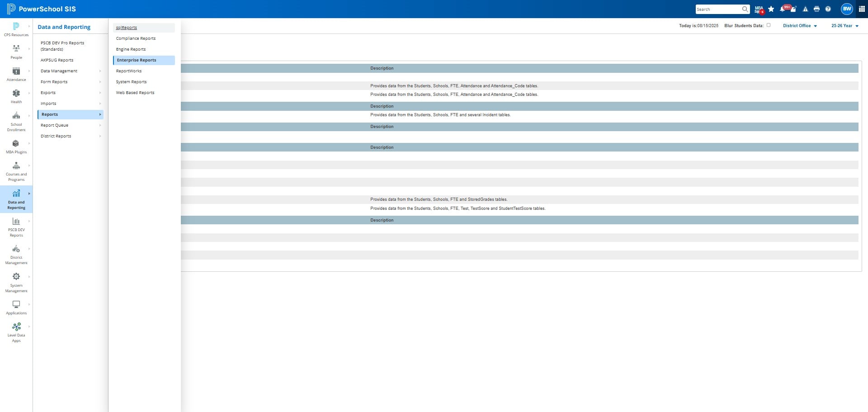
Task: Open the Health sidebar section
Action: [x=16, y=96]
